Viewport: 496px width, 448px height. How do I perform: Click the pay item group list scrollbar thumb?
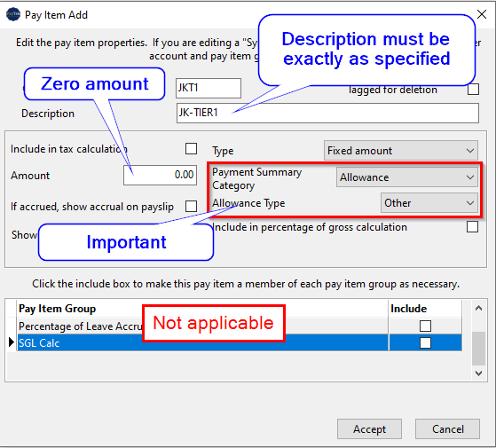click(478, 349)
